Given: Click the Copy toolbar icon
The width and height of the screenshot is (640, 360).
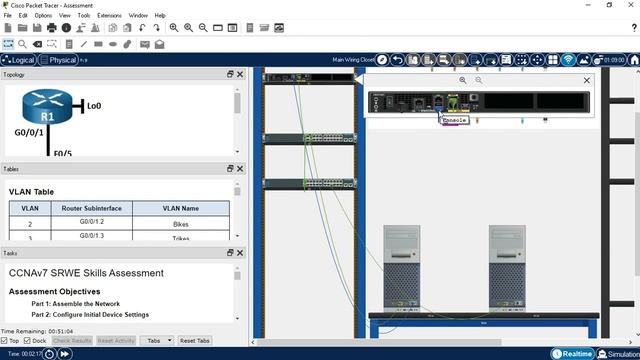Looking at the screenshot, I should tap(113, 28).
